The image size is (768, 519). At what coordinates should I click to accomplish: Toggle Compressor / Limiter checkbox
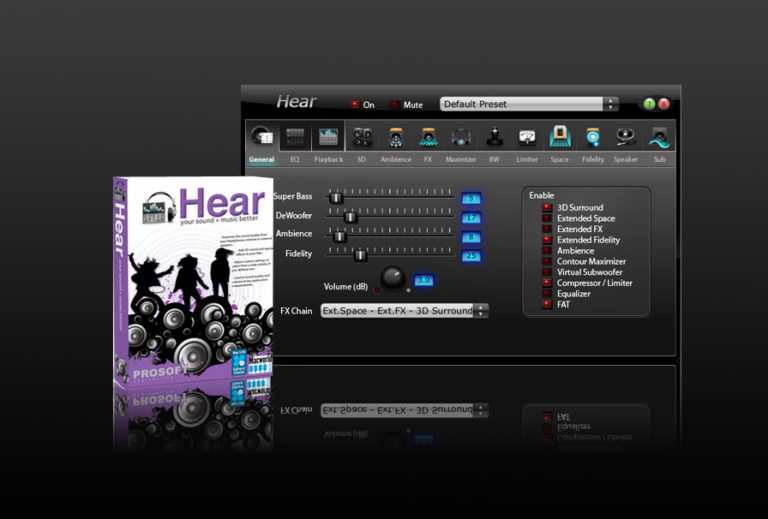tap(547, 283)
